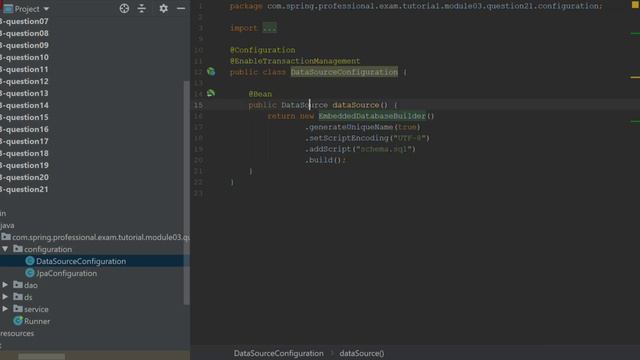
Task: Click the Project panel horizontal scrollbar
Action: (42, 357)
